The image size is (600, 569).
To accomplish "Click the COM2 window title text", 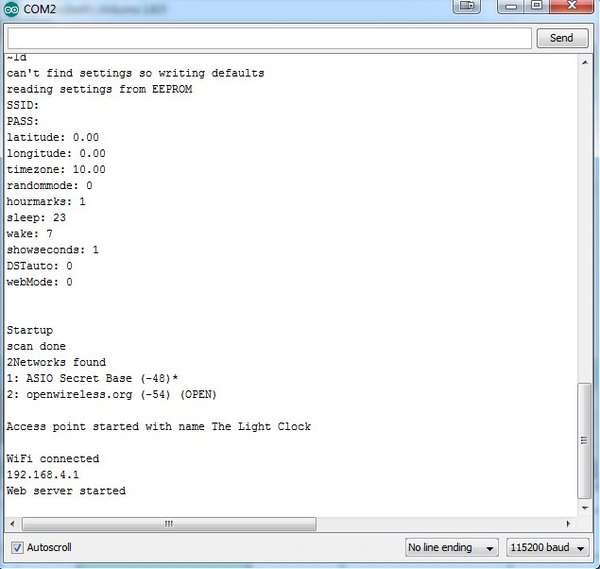I will pyautogui.click(x=39, y=9).
